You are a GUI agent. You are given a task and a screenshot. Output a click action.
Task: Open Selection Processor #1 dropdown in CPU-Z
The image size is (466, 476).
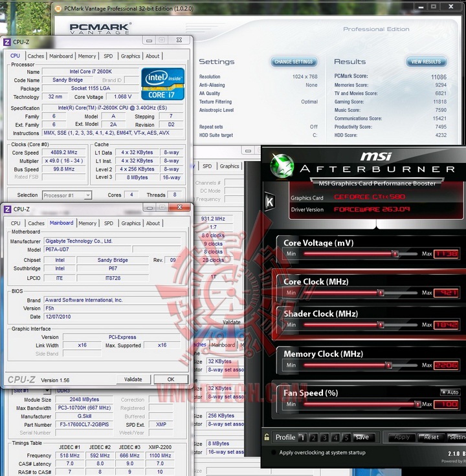pyautogui.click(x=88, y=195)
